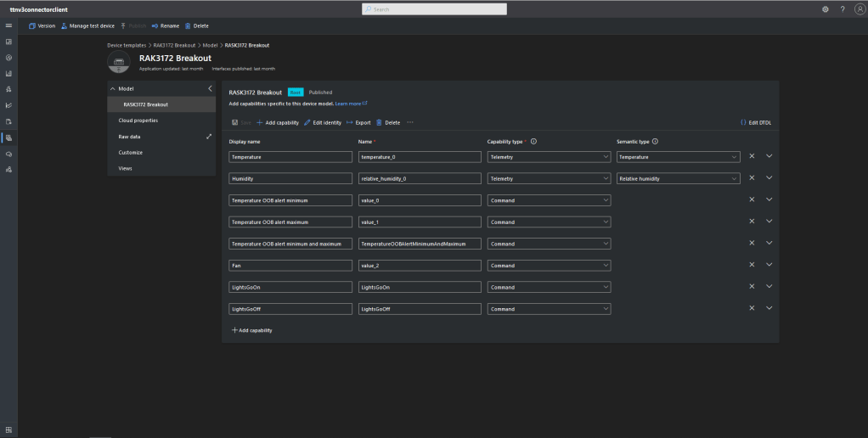The width and height of the screenshot is (868, 438).
Task: Click the Capability type info icon
Action: (x=534, y=142)
